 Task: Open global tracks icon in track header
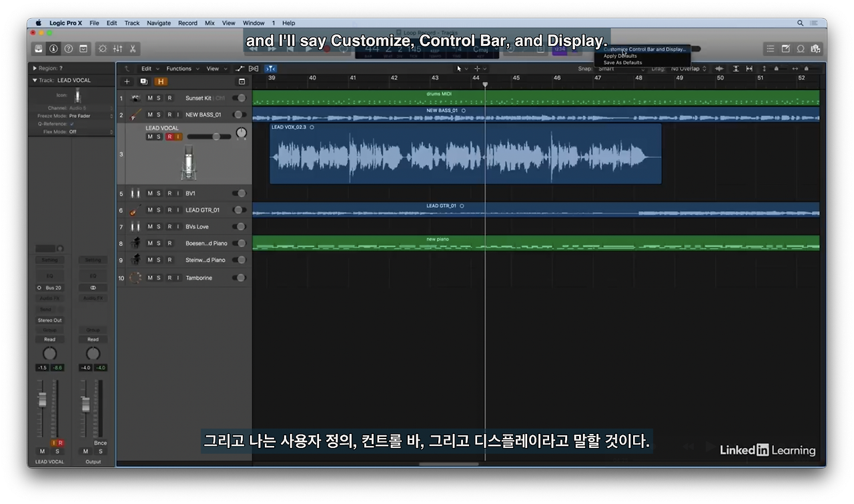[x=242, y=81]
